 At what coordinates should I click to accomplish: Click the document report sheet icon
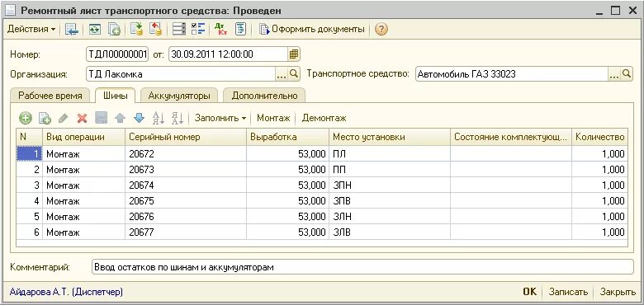240,29
